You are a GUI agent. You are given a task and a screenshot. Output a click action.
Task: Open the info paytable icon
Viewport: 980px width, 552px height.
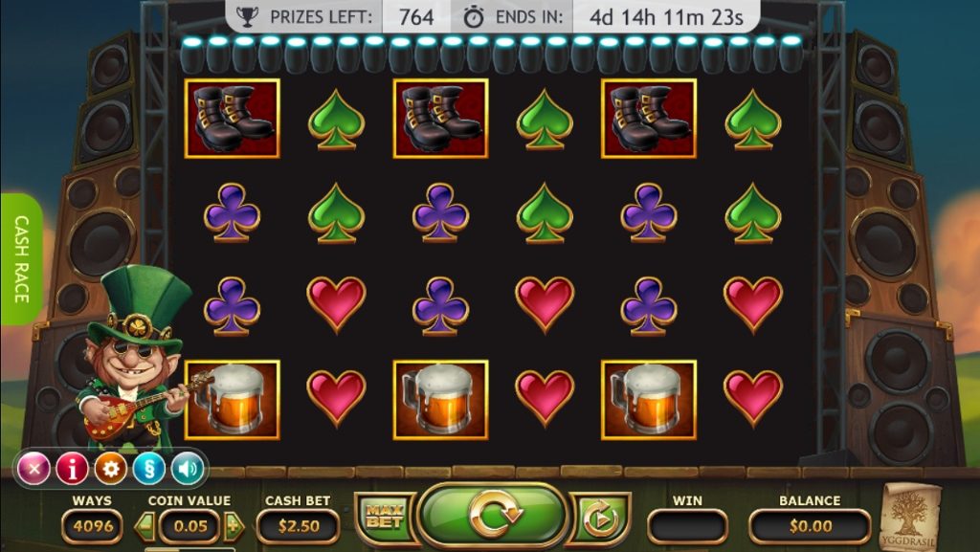point(72,469)
